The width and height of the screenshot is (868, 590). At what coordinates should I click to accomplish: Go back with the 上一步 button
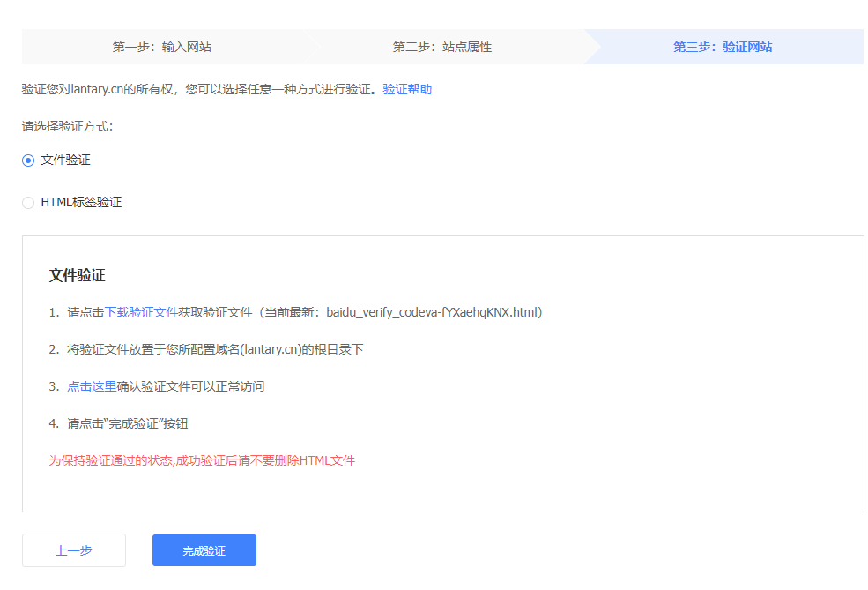(x=74, y=550)
